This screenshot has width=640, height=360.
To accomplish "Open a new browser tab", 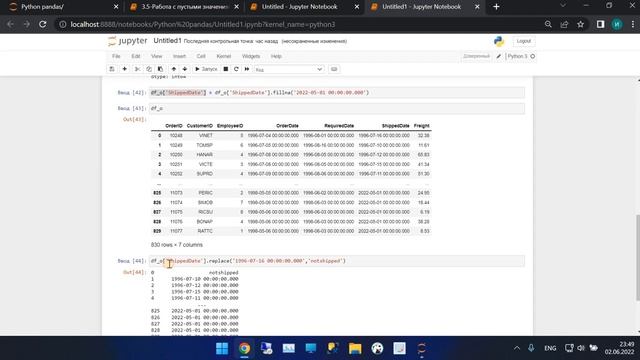I will [496, 7].
